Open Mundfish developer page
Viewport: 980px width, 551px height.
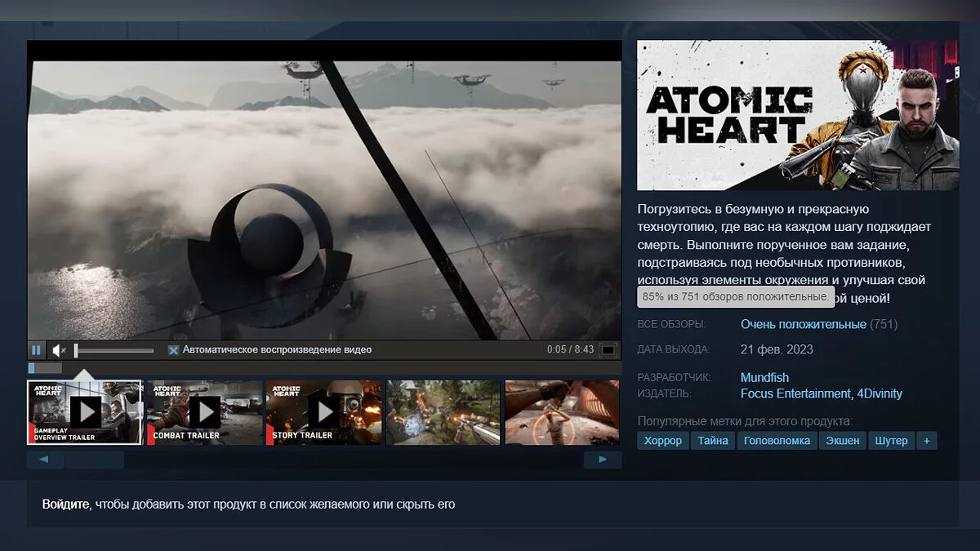[x=764, y=378]
